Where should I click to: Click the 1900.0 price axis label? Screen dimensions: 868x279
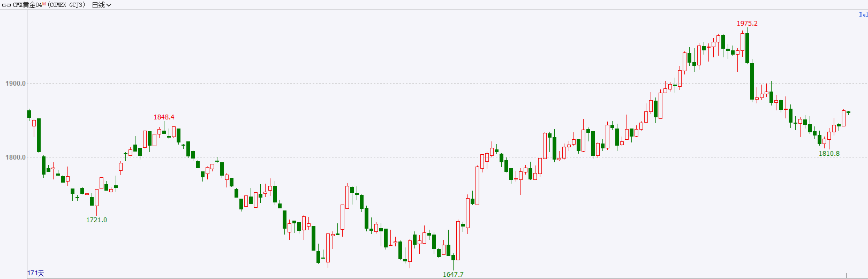(16, 84)
